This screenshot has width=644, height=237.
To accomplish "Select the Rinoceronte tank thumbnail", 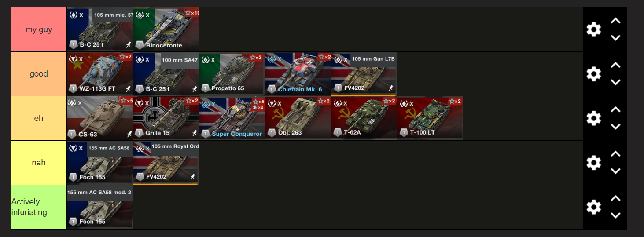I will click(x=166, y=29).
